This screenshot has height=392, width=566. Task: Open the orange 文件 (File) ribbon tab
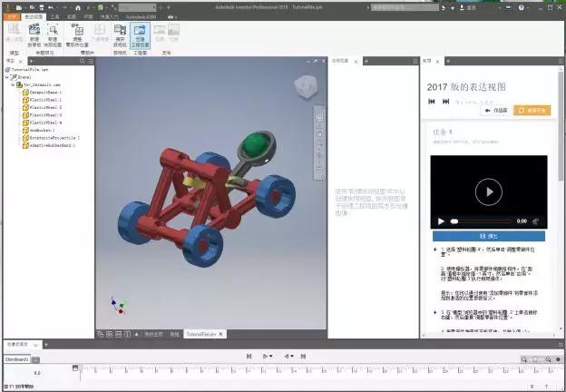pos(12,16)
